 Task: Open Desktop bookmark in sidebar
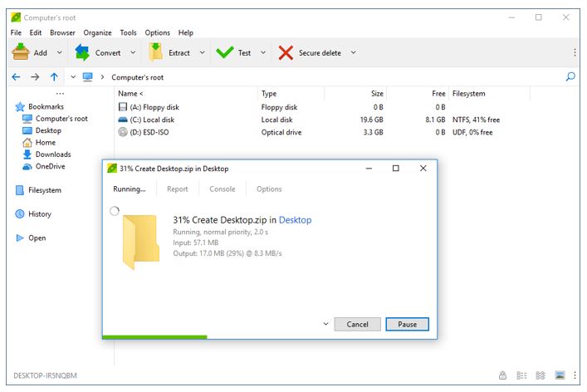(x=42, y=130)
